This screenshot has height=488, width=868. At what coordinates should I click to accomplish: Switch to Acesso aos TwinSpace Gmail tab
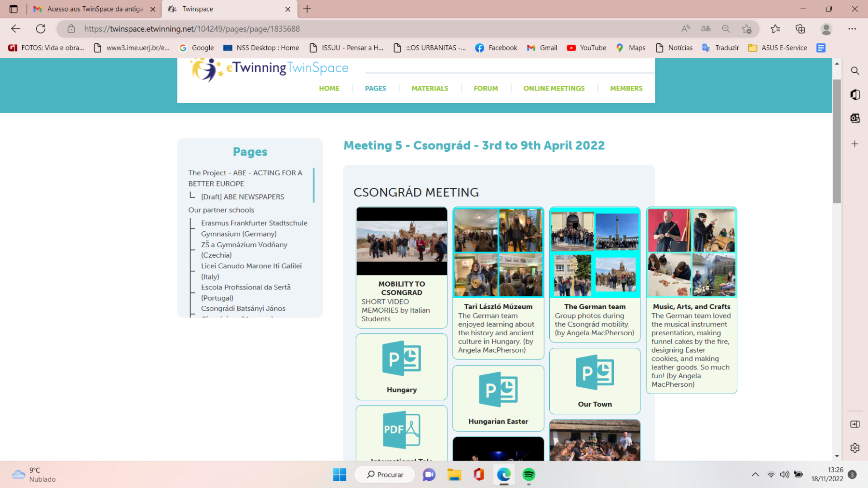(x=95, y=9)
